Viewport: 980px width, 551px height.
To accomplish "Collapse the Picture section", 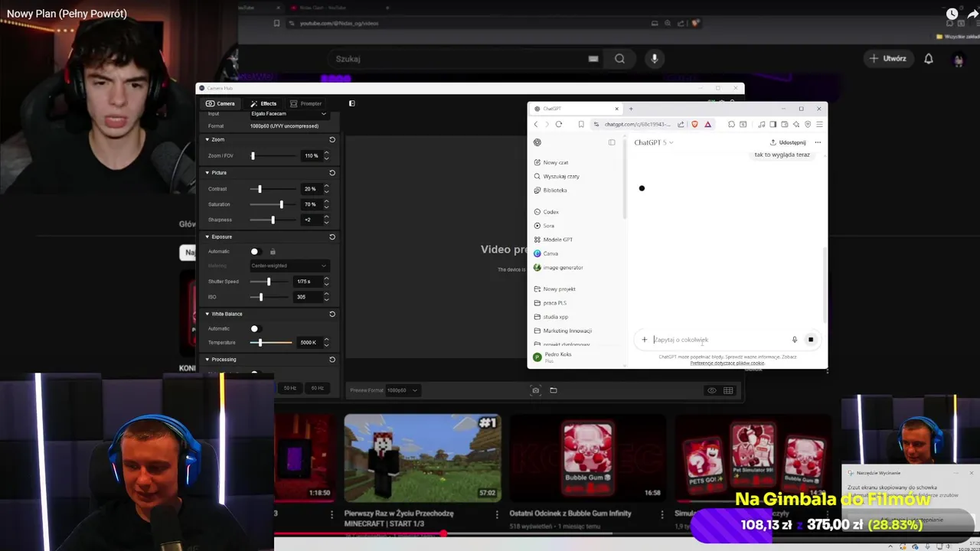I will tap(207, 173).
